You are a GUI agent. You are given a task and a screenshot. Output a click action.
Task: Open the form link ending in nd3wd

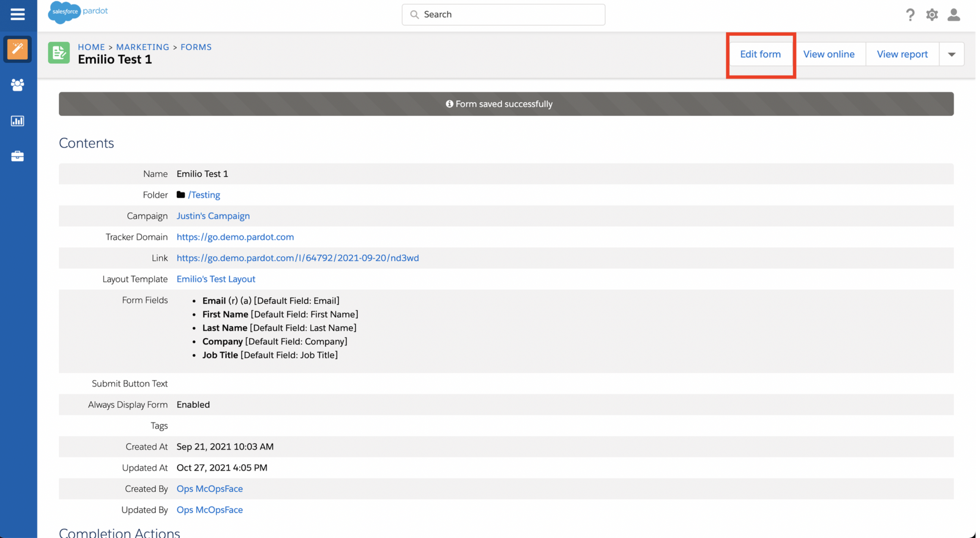tap(297, 258)
